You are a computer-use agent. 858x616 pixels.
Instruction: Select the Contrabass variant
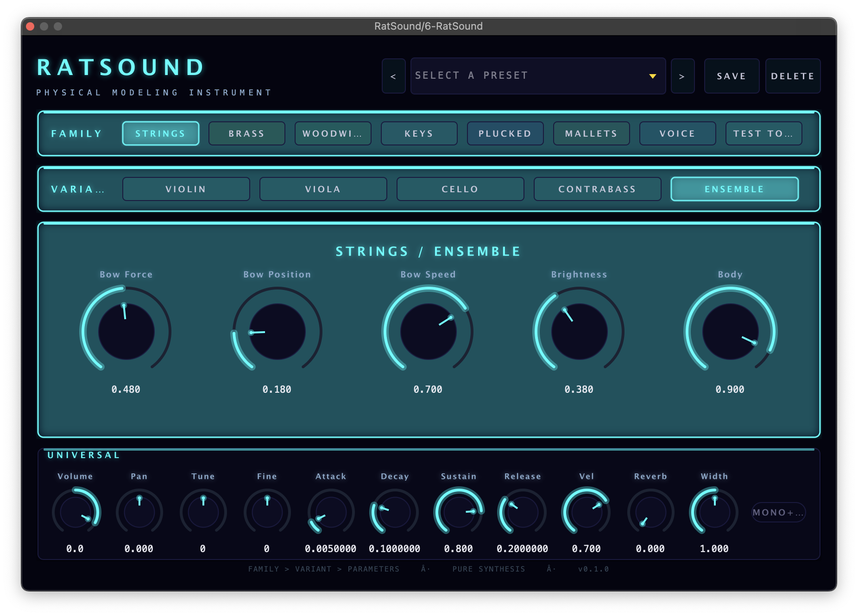pyautogui.click(x=598, y=189)
